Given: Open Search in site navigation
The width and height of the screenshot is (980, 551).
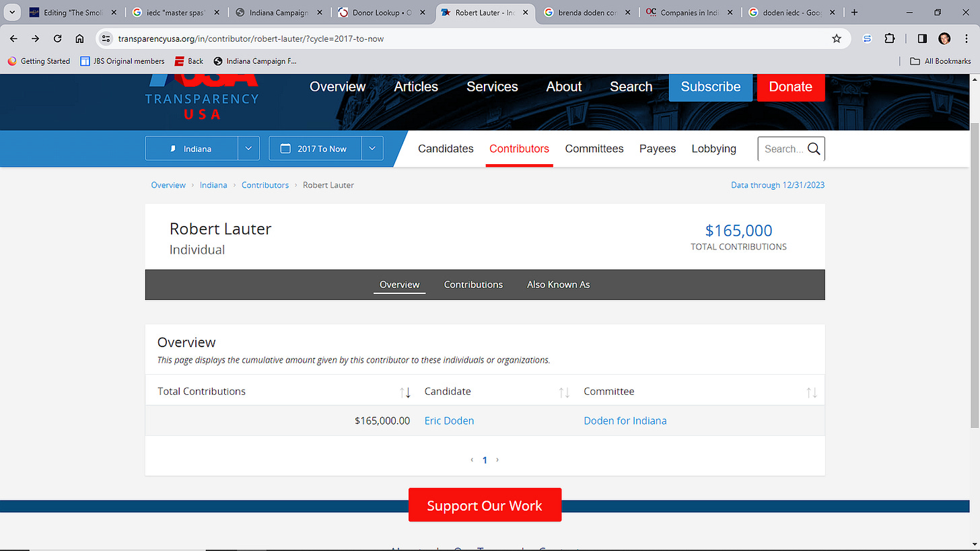Looking at the screenshot, I should [x=631, y=87].
